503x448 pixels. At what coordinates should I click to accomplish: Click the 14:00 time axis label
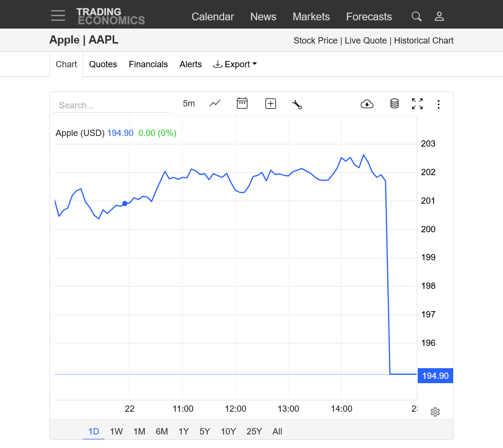point(341,408)
